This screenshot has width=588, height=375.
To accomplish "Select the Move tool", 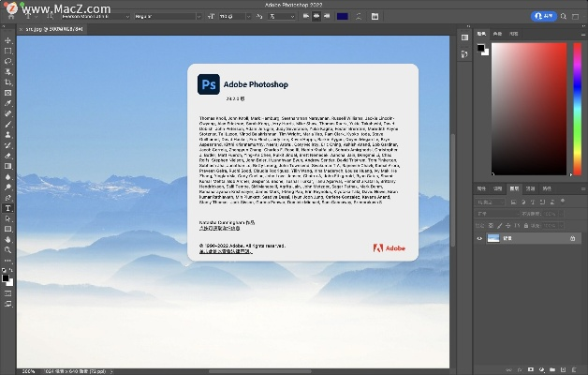I will click(x=7, y=41).
